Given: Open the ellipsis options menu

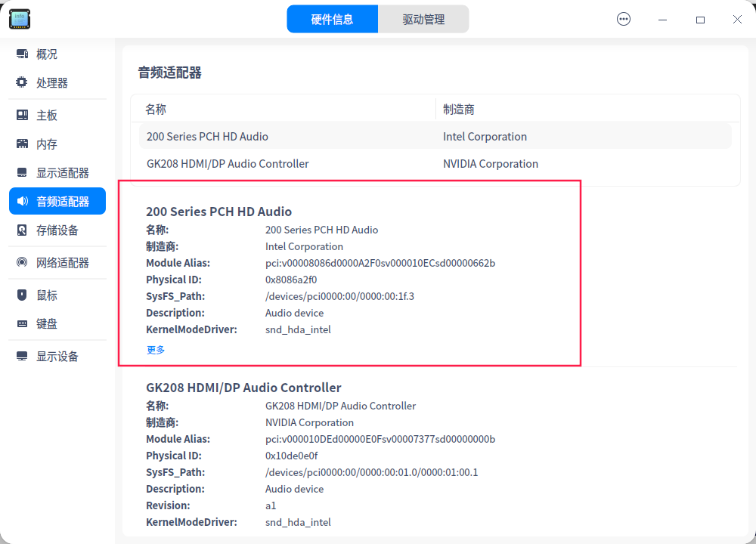Looking at the screenshot, I should pyautogui.click(x=623, y=18).
